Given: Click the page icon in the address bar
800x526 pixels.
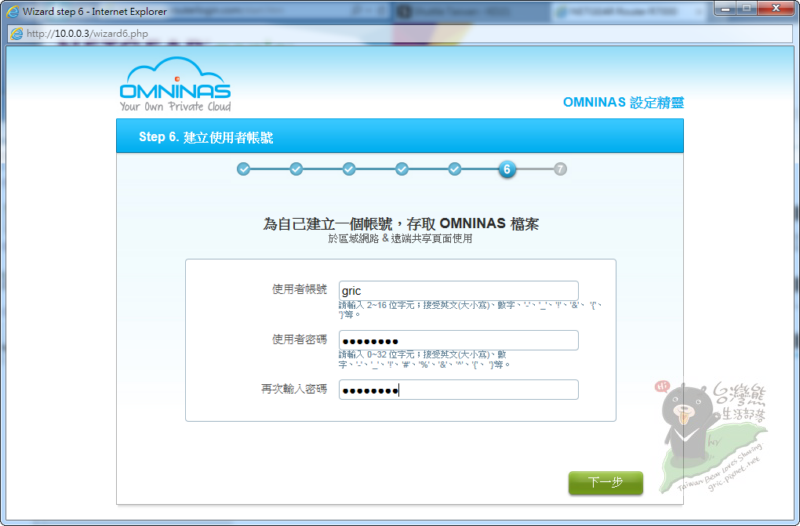Looking at the screenshot, I should (16, 34).
